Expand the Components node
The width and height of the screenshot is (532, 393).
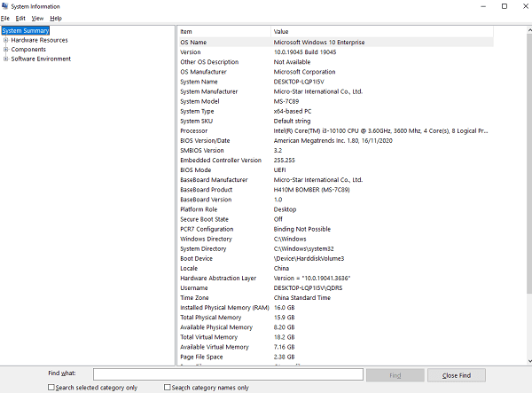(6, 49)
